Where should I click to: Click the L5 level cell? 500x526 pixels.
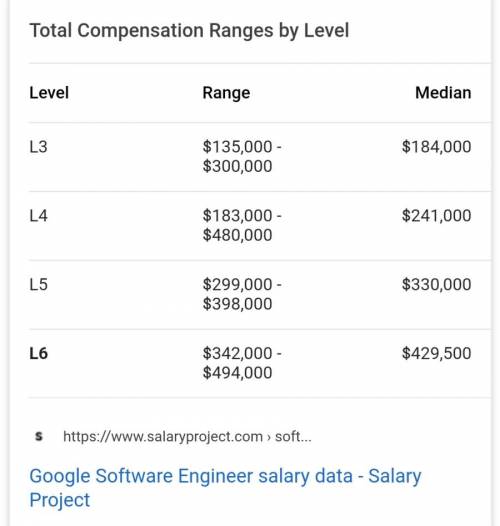tap(39, 284)
